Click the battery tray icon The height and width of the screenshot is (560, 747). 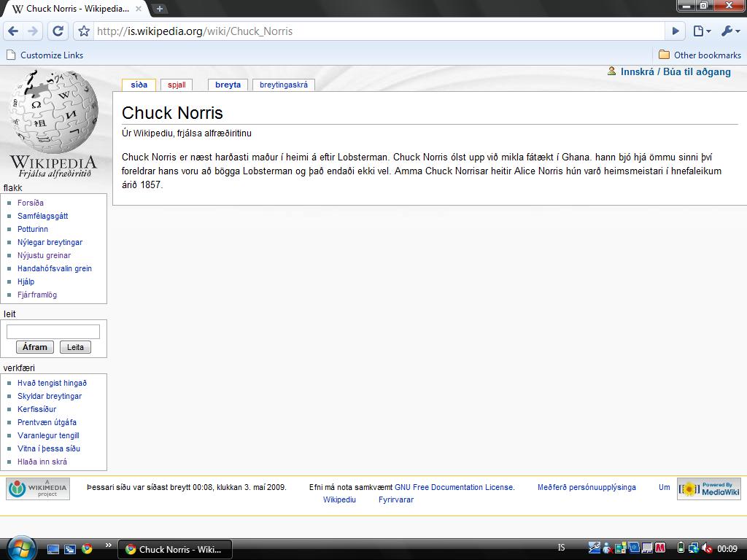coord(681,548)
